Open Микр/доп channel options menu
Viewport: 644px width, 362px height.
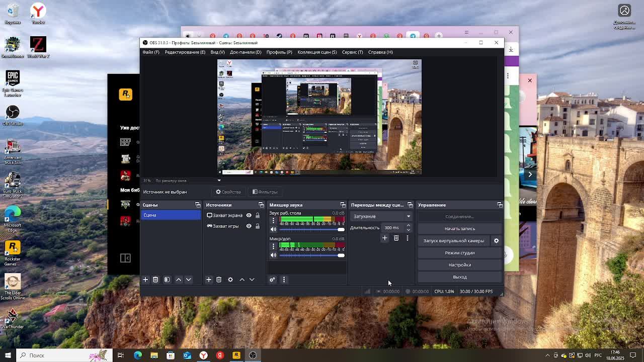click(274, 246)
